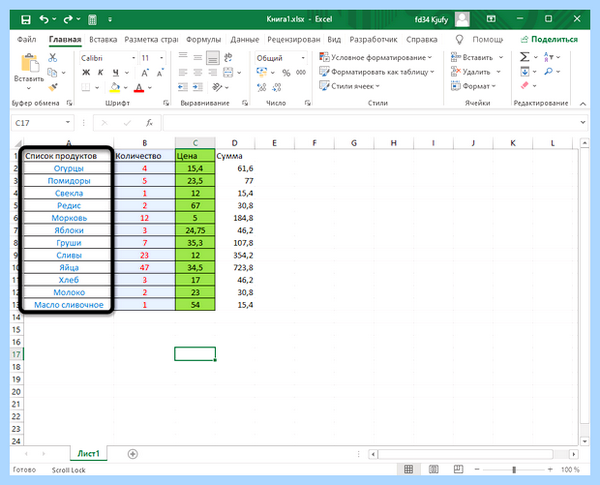
Task: Undo the last action
Action: [x=44, y=19]
